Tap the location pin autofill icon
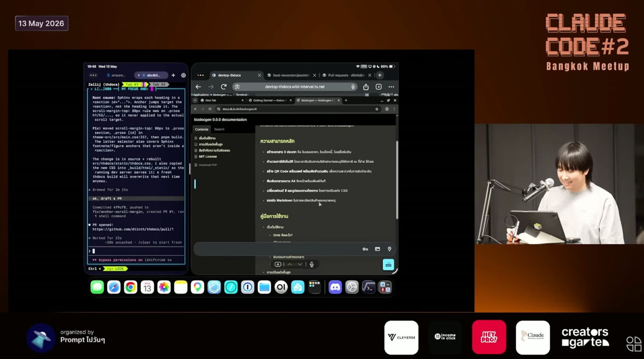 389,249
